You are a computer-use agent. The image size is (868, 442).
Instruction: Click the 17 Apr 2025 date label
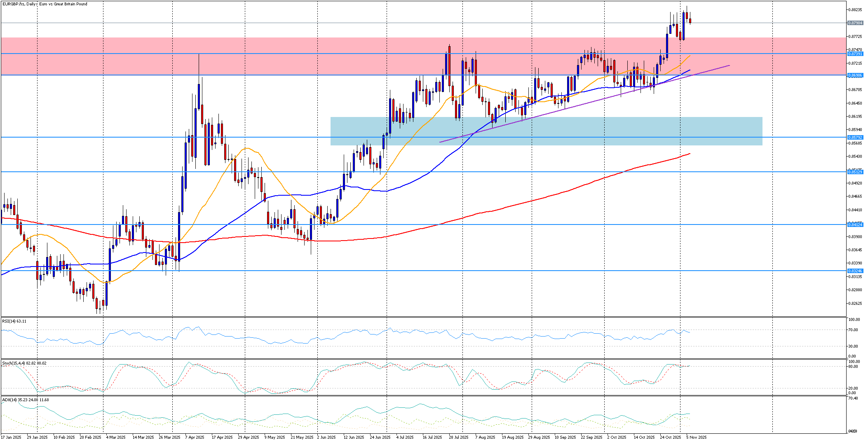[222, 437]
